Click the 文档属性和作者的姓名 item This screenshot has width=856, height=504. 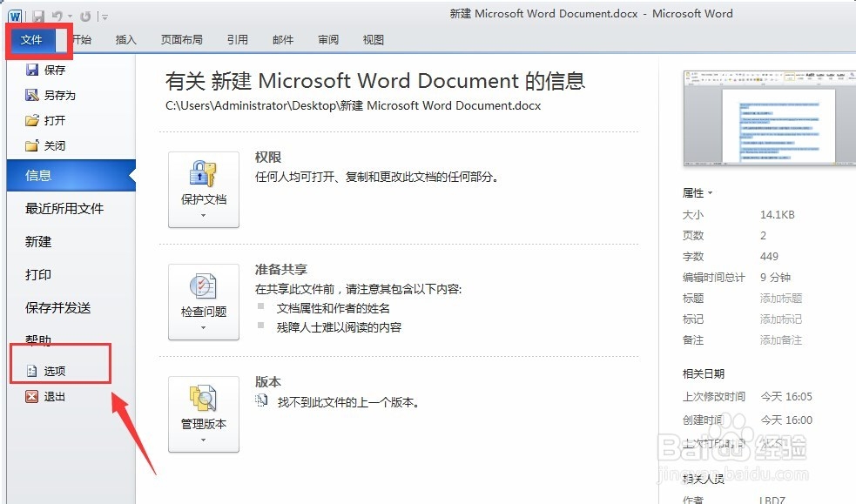click(333, 308)
